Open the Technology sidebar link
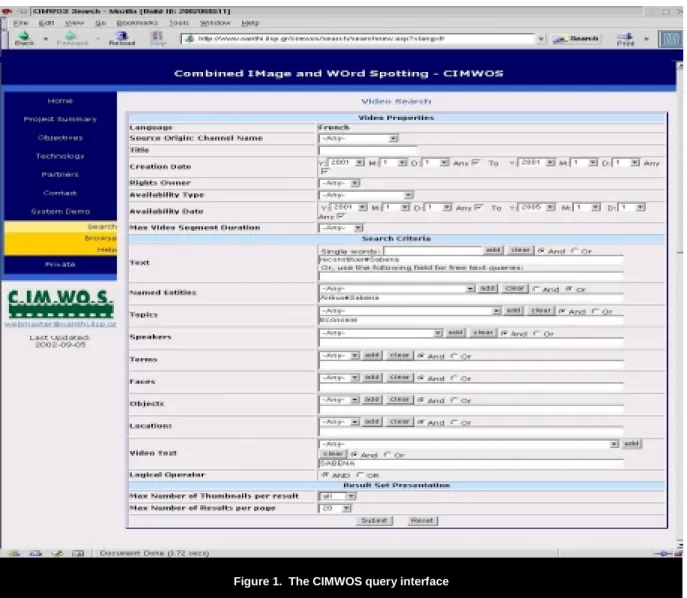 pos(60,156)
